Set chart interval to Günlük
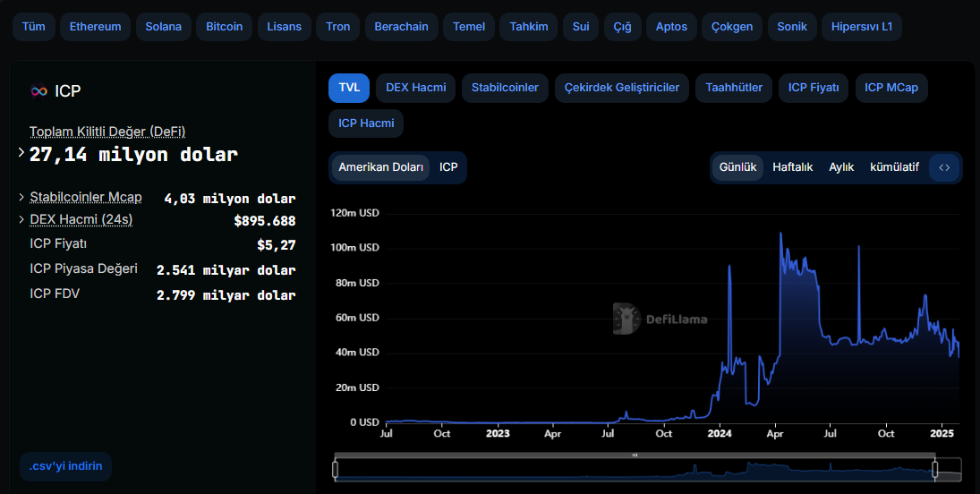This screenshot has height=494, width=980. point(737,167)
